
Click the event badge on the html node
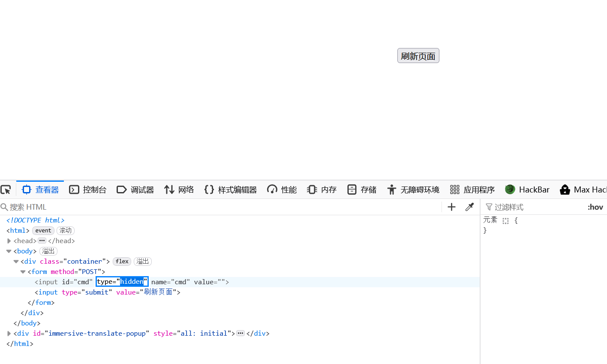pyautogui.click(x=43, y=230)
